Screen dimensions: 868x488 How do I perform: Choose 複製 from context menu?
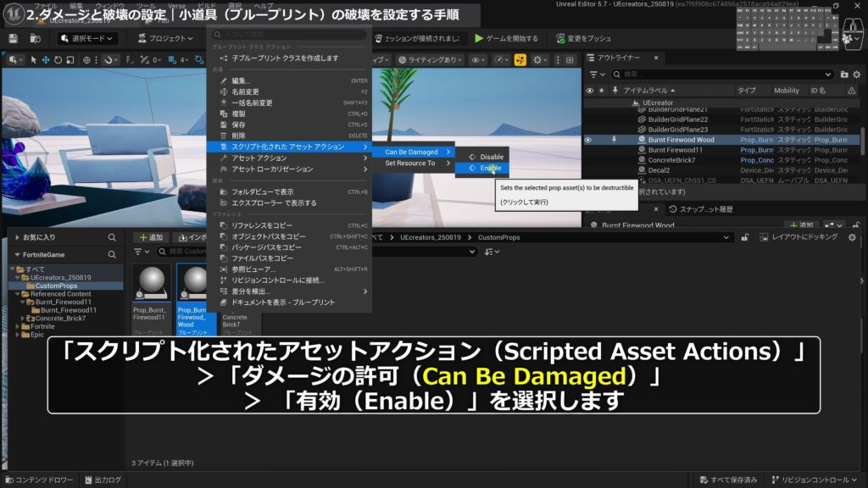coord(289,114)
